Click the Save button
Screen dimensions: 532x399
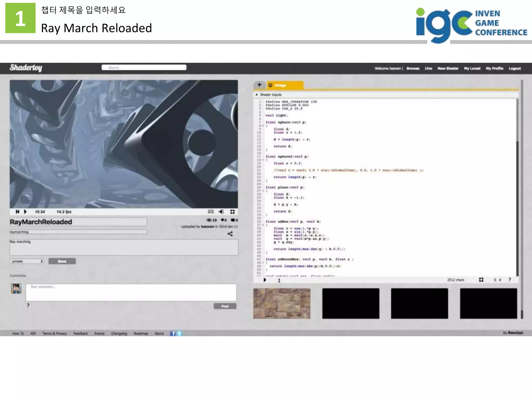tap(62, 261)
